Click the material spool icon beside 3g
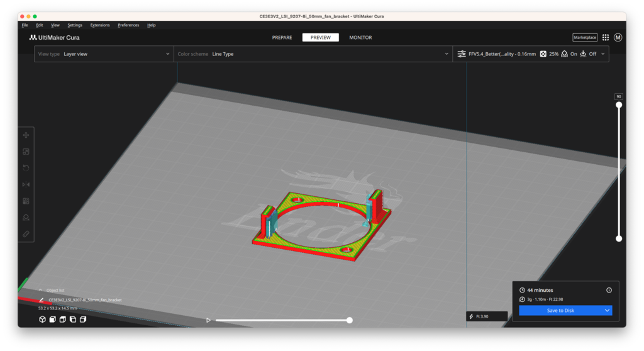This screenshot has width=644, height=351. click(x=522, y=299)
